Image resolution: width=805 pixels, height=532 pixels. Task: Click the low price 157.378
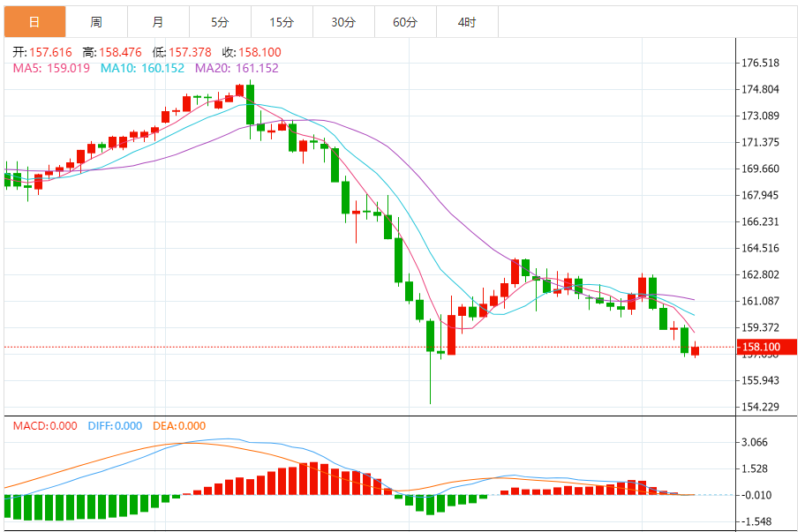pos(190,52)
